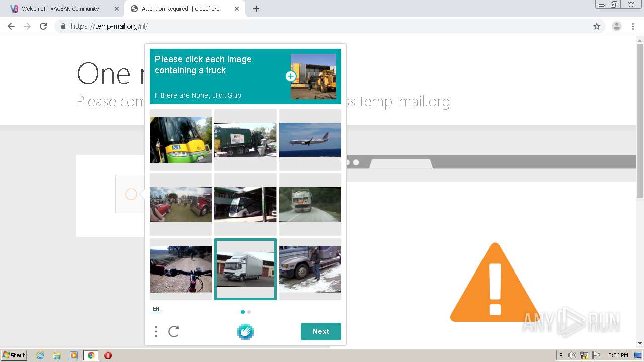Reload the current page
The width and height of the screenshot is (644, 362).
click(43, 26)
